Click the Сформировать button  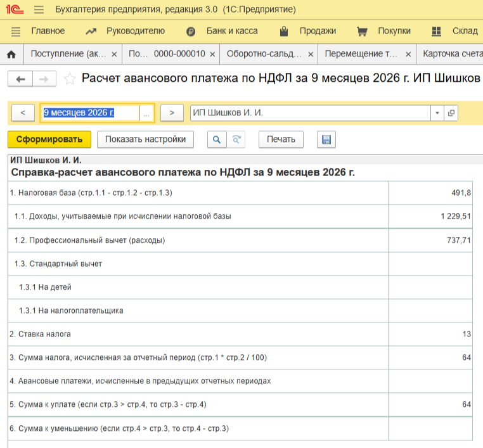pyautogui.click(x=49, y=139)
